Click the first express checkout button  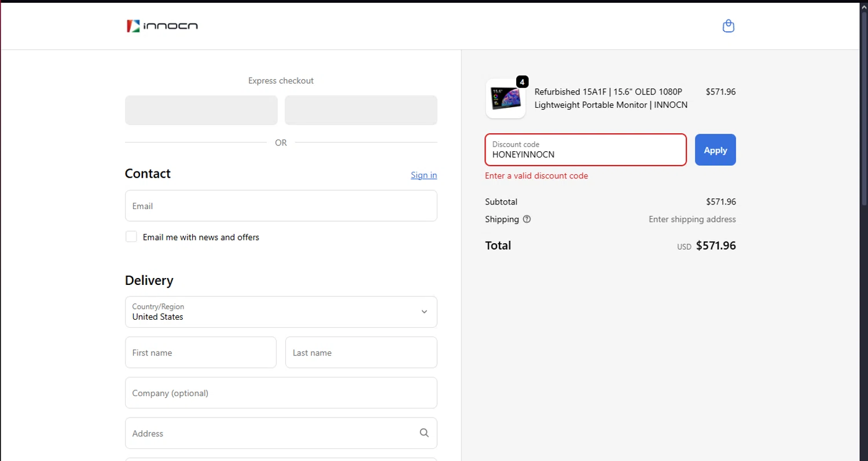(201, 110)
